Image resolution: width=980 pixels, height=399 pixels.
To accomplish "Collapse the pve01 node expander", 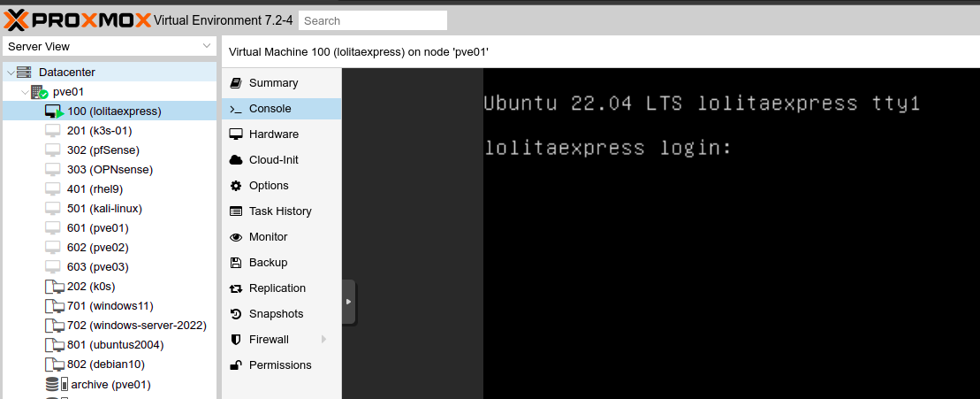I will pyautogui.click(x=25, y=92).
